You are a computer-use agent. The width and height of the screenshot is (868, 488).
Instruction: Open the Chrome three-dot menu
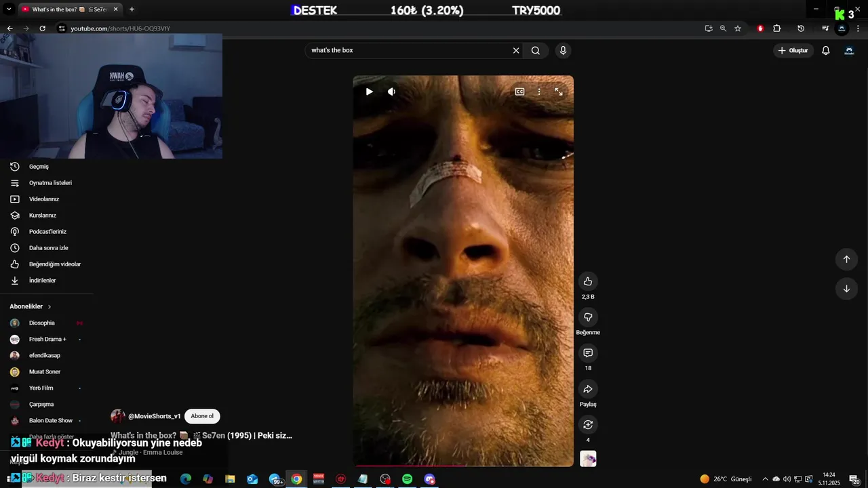[858, 28]
